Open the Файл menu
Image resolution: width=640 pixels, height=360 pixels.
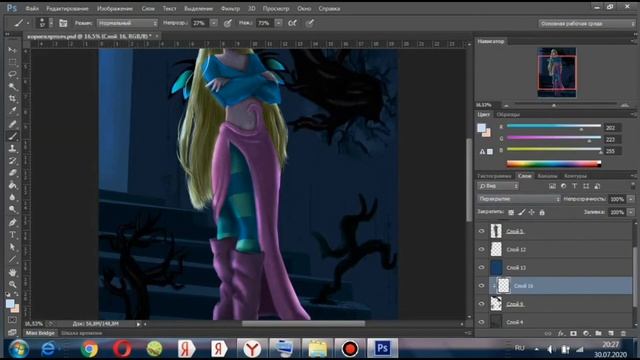(32, 8)
